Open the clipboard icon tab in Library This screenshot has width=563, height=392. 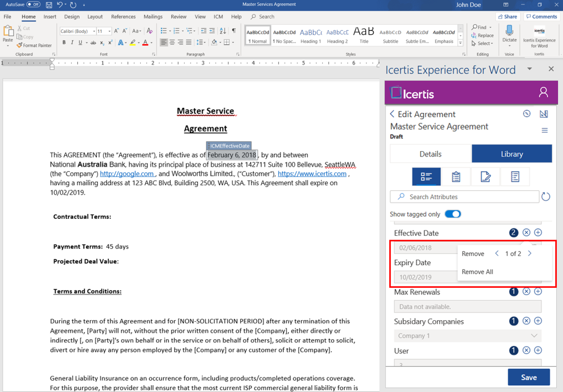coord(456,177)
